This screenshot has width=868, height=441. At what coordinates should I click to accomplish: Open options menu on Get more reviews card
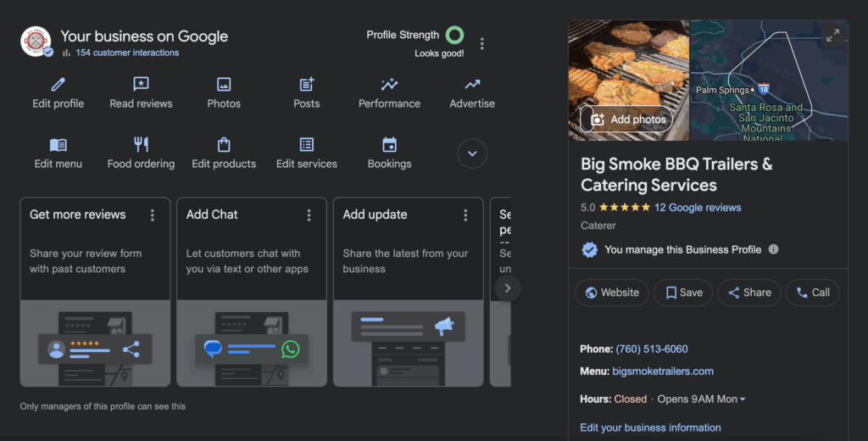tap(153, 215)
